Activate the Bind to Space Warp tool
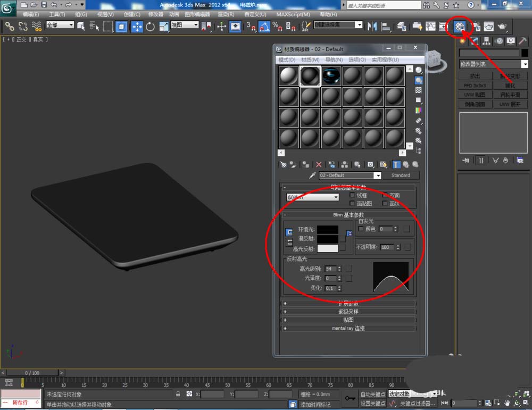The width and height of the screenshot is (532, 410). (36, 27)
